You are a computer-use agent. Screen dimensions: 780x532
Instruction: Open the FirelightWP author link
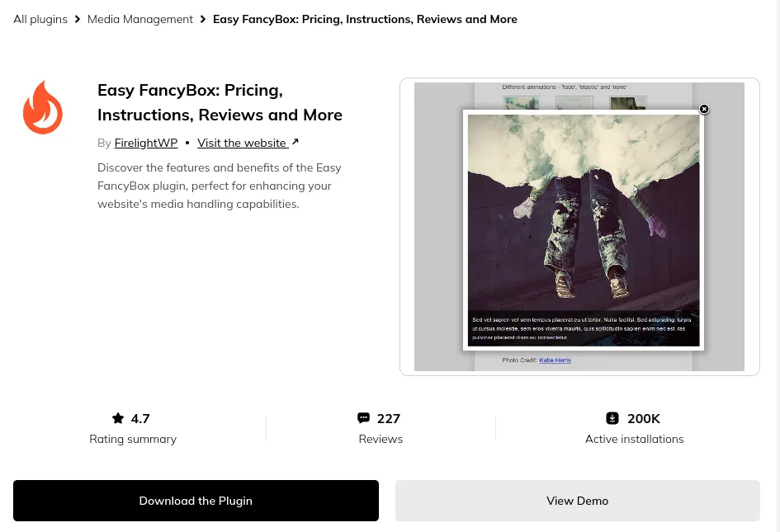[146, 143]
